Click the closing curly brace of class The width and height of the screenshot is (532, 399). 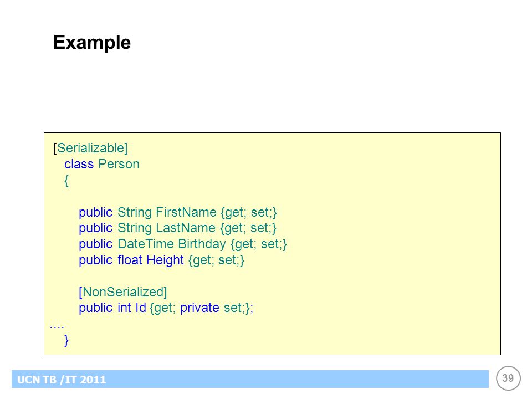(66, 340)
